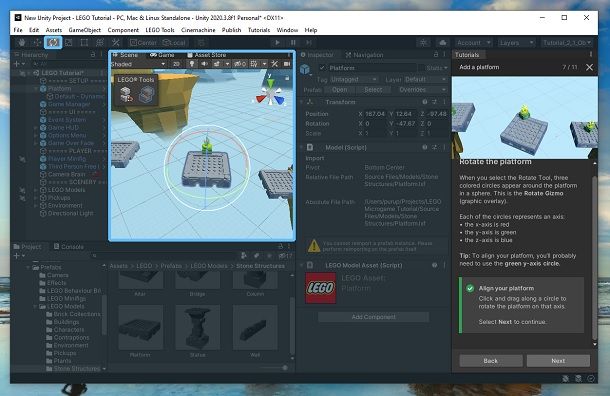Open the Cinemachine menu
610x396 pixels.
click(x=198, y=30)
